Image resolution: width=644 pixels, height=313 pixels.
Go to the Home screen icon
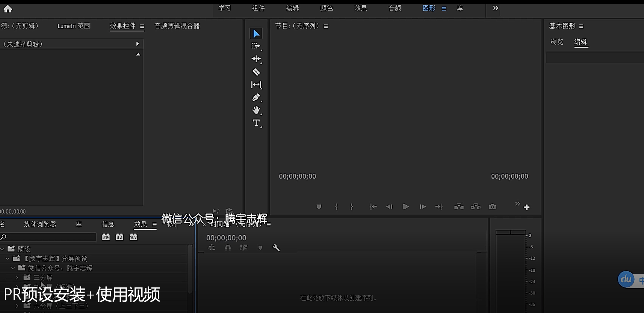click(x=8, y=9)
